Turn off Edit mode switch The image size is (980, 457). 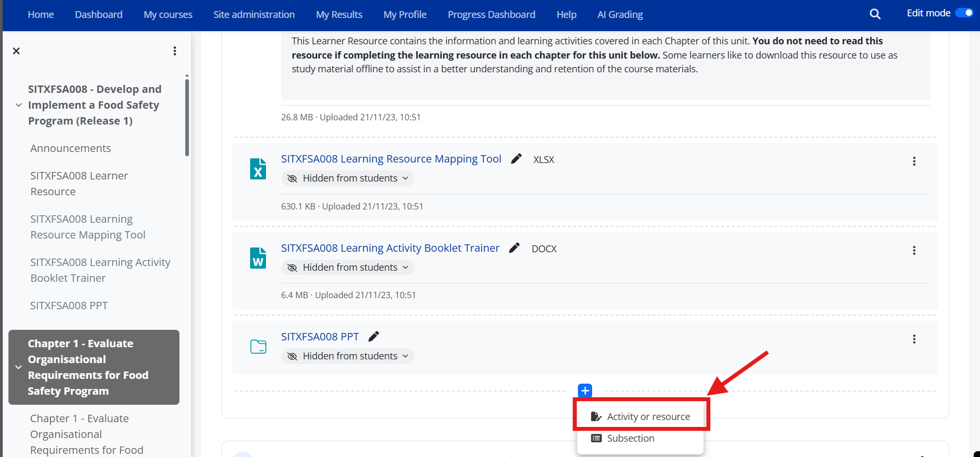coord(964,13)
